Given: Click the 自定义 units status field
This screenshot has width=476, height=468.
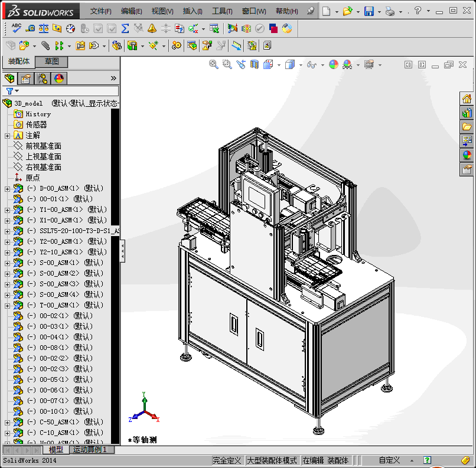Looking at the screenshot, I should point(389,460).
